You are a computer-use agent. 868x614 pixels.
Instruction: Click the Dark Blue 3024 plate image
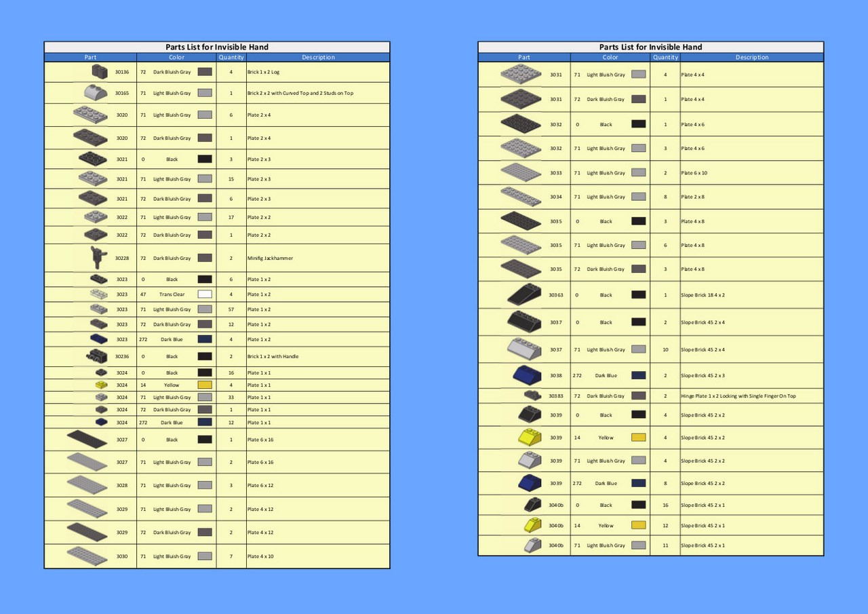tap(101, 422)
